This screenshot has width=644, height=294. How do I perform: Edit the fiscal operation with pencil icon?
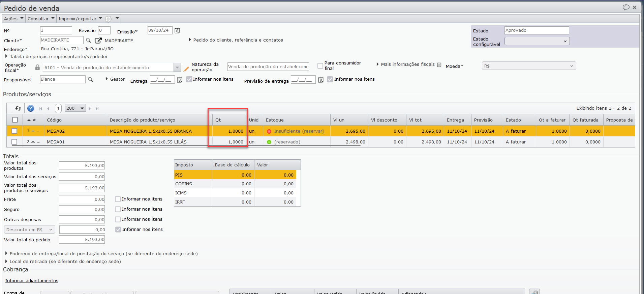(186, 69)
